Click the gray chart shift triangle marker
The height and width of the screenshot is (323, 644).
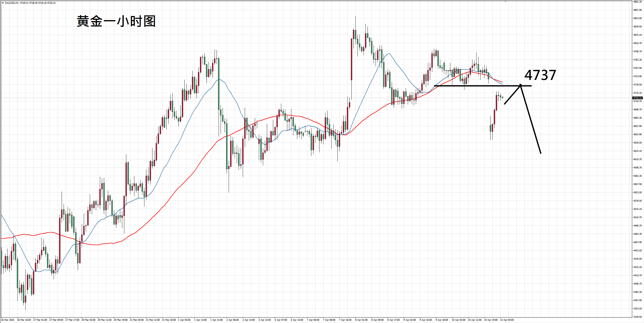click(505, 2)
